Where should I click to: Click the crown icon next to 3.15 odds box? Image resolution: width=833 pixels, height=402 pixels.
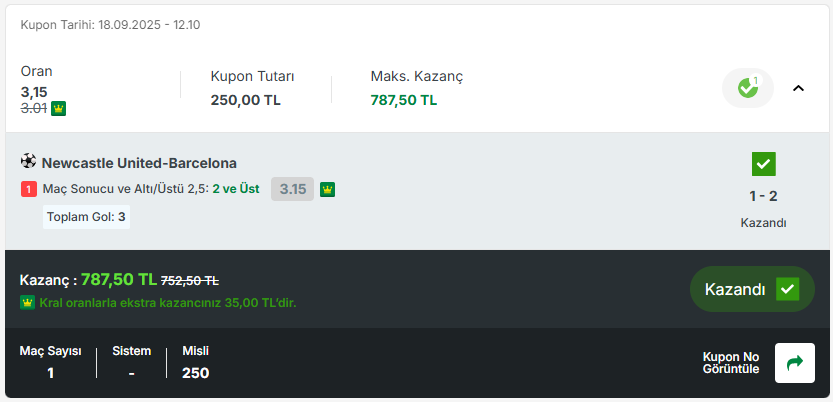point(327,189)
